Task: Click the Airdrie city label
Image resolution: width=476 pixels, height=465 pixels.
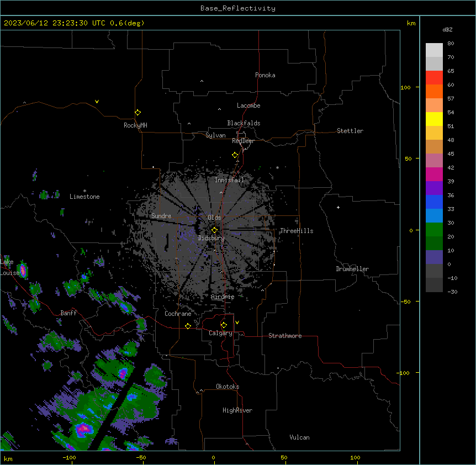Action: [223, 297]
